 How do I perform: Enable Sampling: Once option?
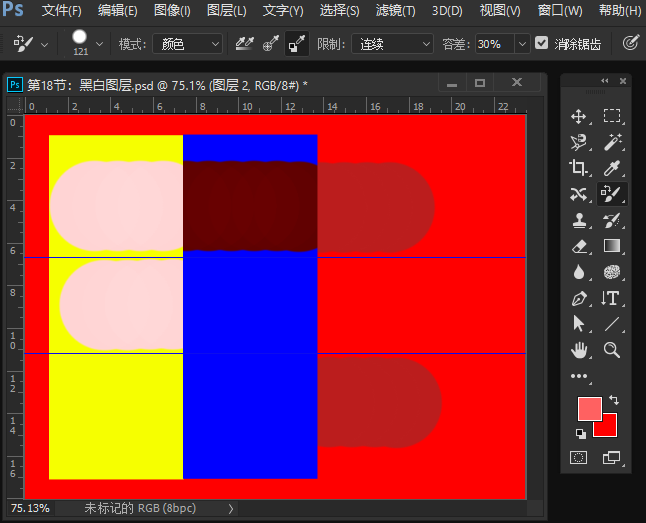271,44
